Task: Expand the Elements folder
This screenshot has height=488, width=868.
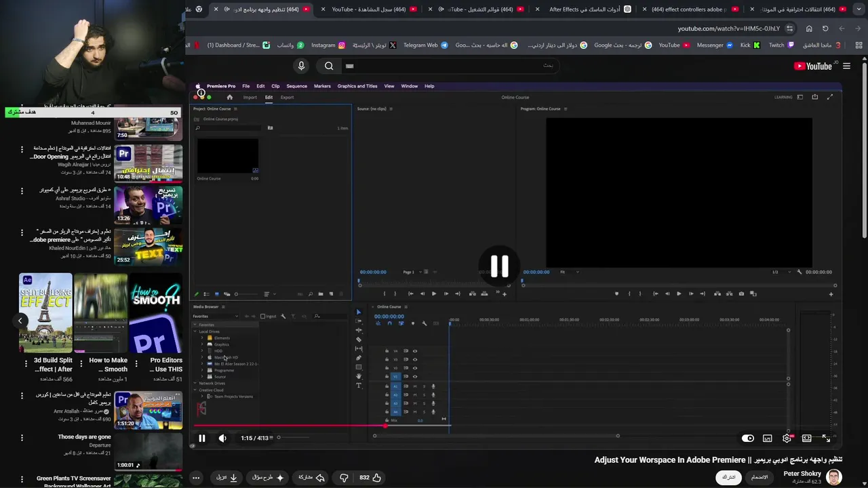Action: click(202, 338)
